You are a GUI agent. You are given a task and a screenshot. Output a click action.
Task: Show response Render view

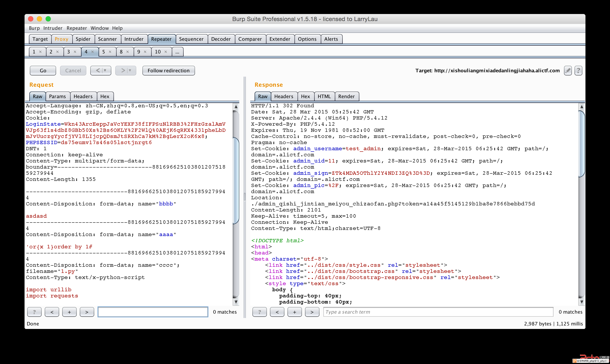[346, 96]
